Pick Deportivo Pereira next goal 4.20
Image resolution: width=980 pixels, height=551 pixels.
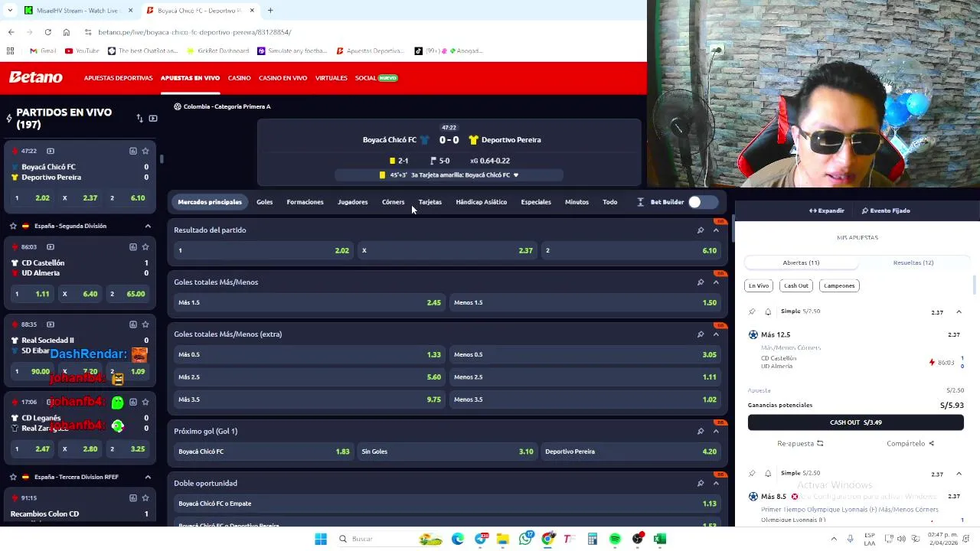(x=631, y=452)
